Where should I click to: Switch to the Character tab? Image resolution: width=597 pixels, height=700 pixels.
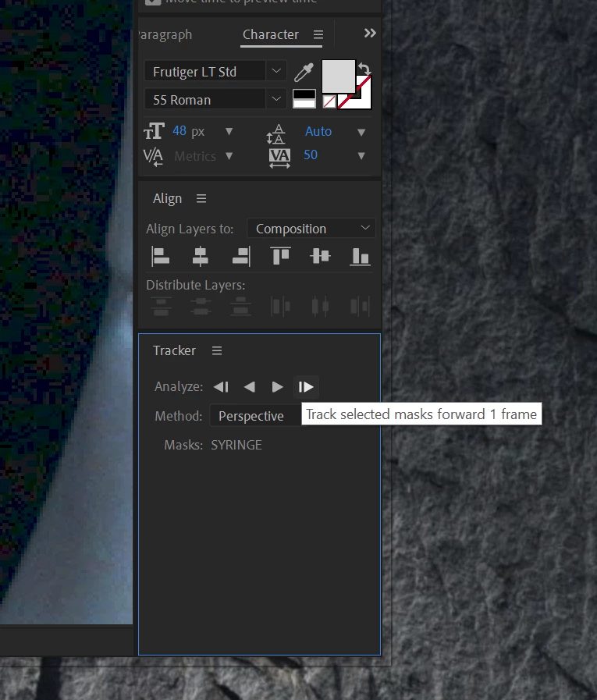[271, 34]
